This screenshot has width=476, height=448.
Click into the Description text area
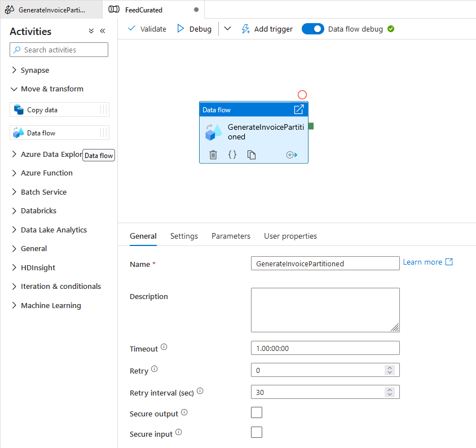[x=325, y=310]
